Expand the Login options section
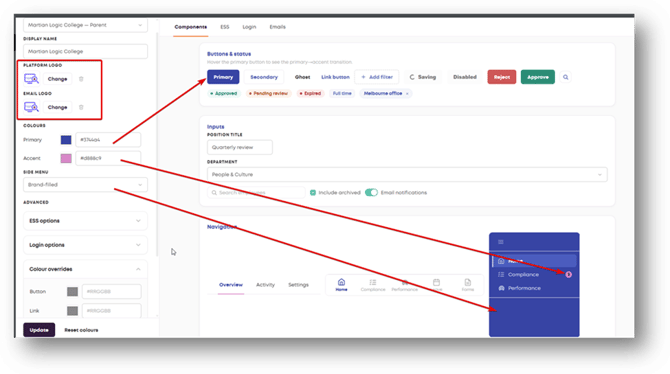Image resolution: width=670 pixels, height=374 pixels. [85, 245]
